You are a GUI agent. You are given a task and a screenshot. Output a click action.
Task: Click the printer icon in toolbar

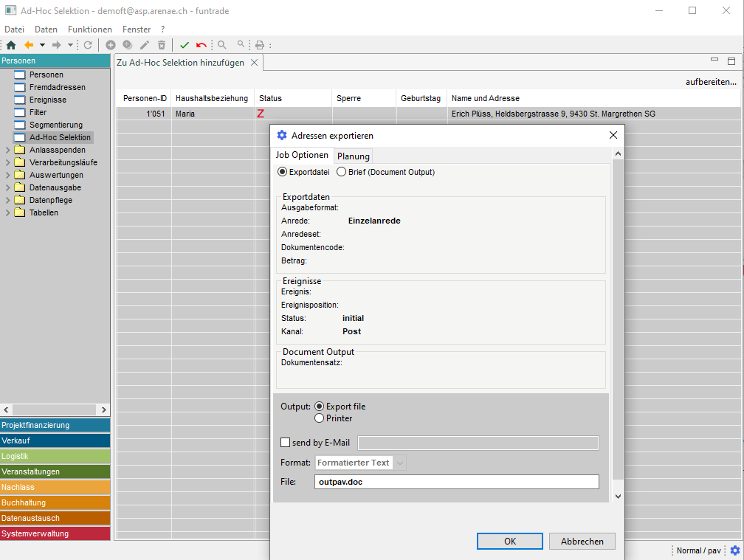tap(259, 45)
